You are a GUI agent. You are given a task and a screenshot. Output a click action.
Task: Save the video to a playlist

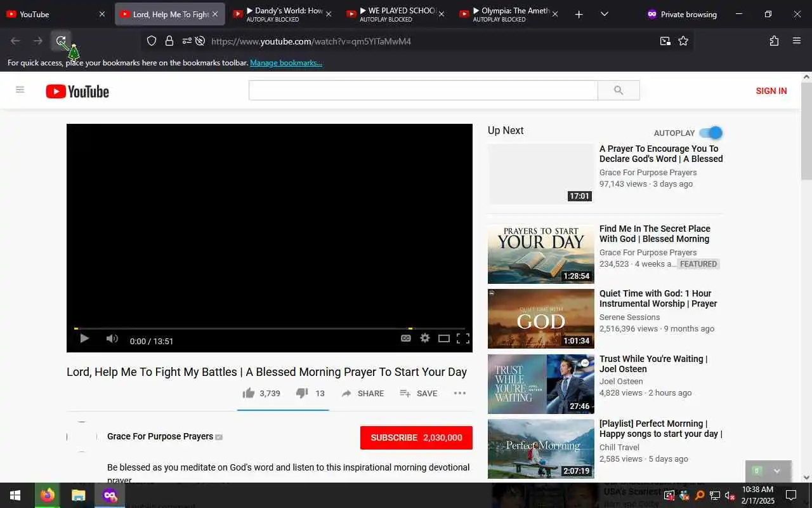418,393
